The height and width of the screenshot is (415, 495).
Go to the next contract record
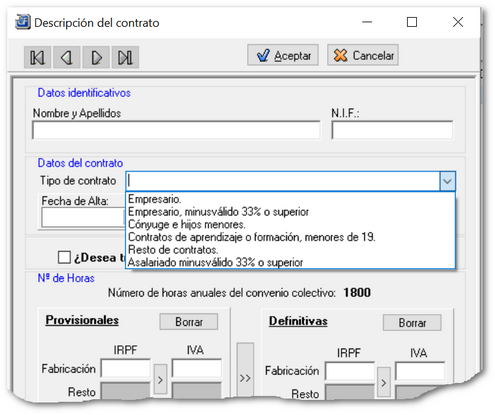pyautogui.click(x=96, y=57)
